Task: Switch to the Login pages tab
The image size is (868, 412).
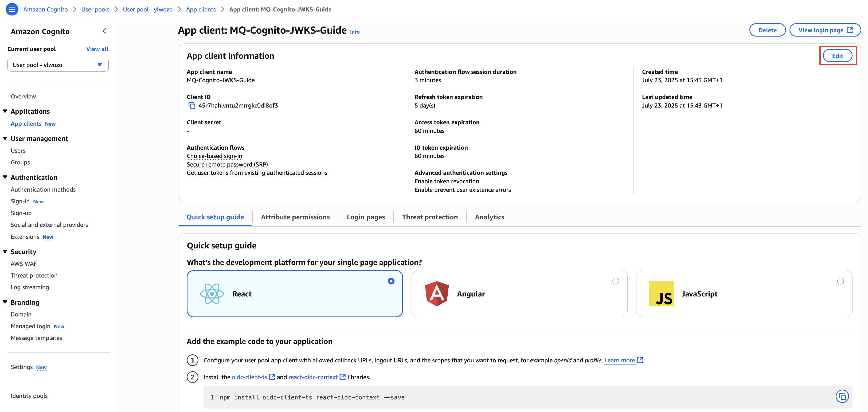Action: 366,217
